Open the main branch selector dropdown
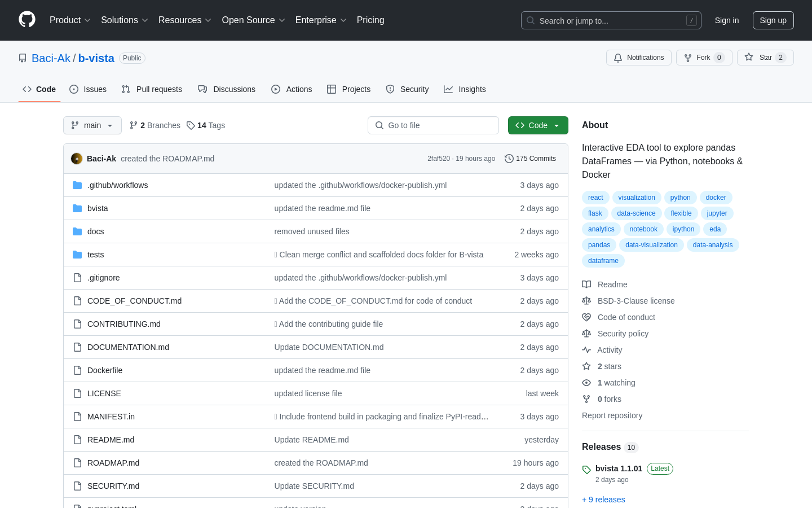Screen dimensions: 812x508 point(92,125)
